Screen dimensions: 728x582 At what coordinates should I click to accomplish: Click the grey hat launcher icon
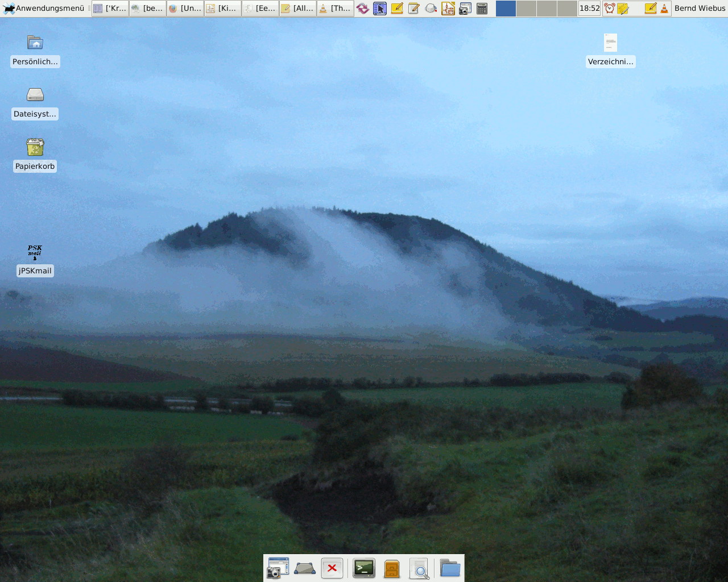pos(431,8)
